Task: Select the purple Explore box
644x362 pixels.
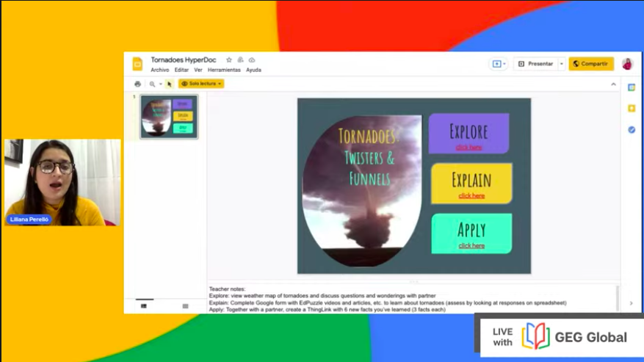Action: (x=468, y=134)
